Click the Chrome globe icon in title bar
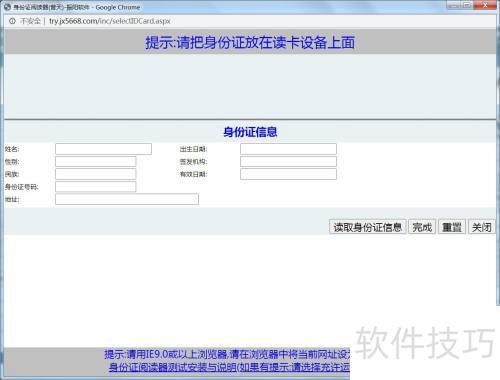The image size is (500, 380). coord(7,7)
